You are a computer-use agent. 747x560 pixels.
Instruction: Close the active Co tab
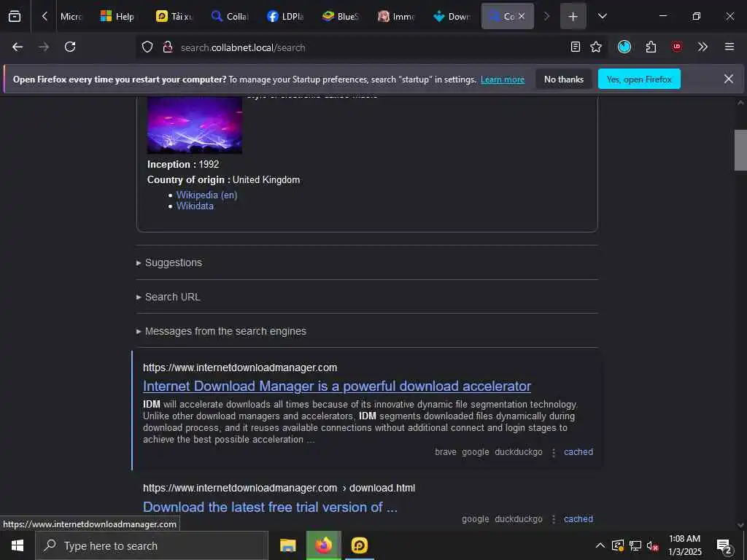[522, 16]
